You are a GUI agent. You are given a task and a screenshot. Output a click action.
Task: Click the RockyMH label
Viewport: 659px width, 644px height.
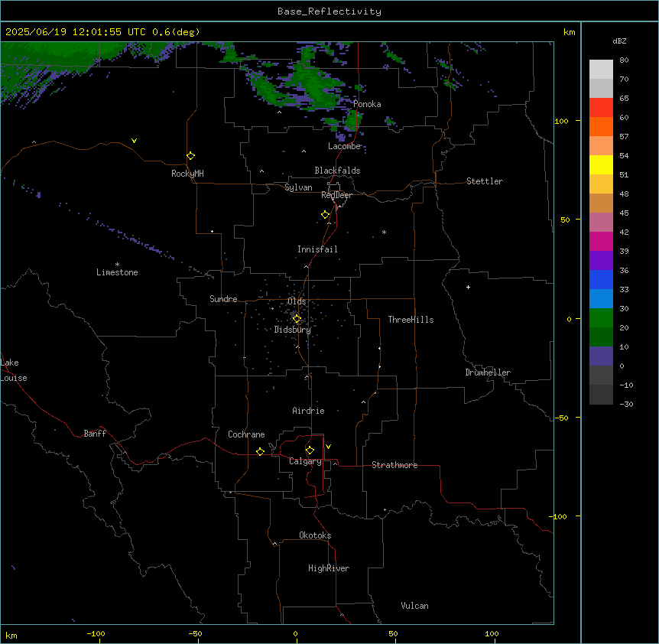pyautogui.click(x=187, y=174)
